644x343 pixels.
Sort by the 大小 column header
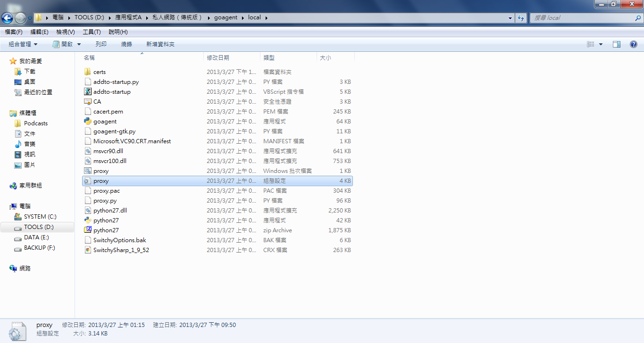(335, 57)
